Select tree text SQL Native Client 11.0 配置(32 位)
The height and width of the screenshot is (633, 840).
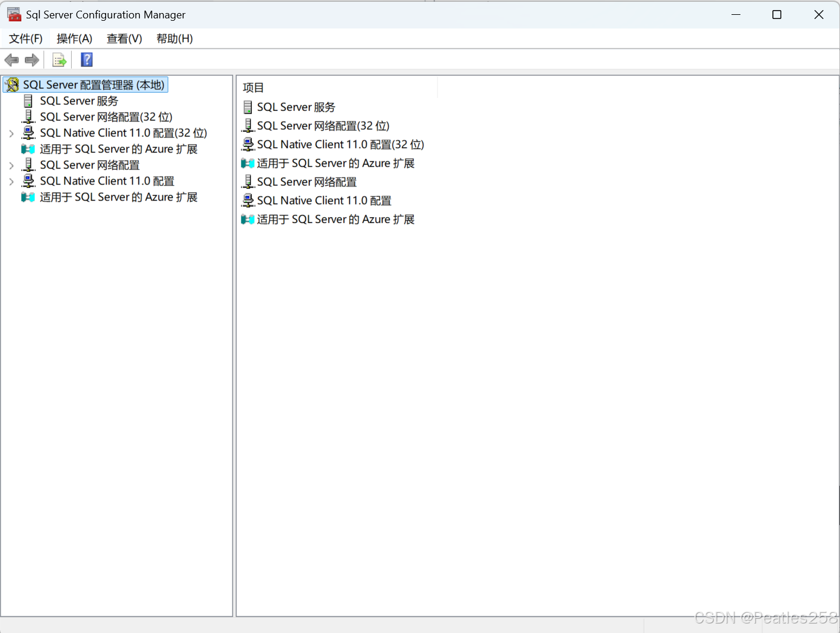pos(123,133)
